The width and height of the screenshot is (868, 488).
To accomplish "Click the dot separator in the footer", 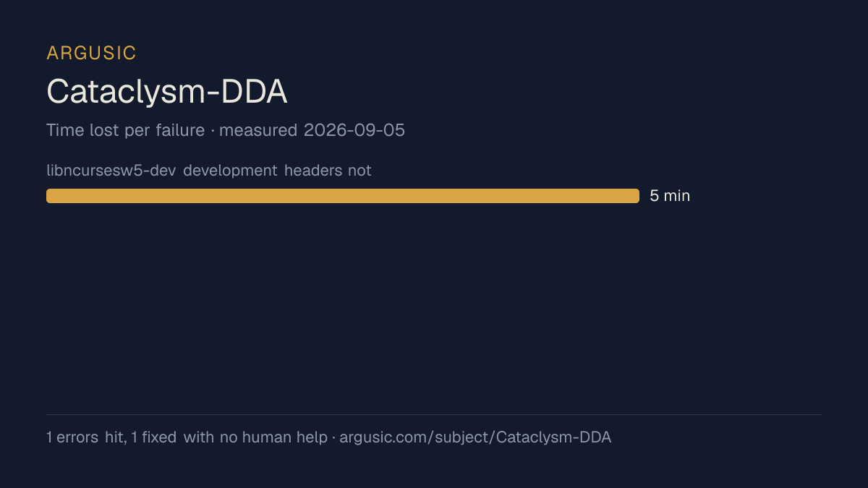I will tap(333, 437).
